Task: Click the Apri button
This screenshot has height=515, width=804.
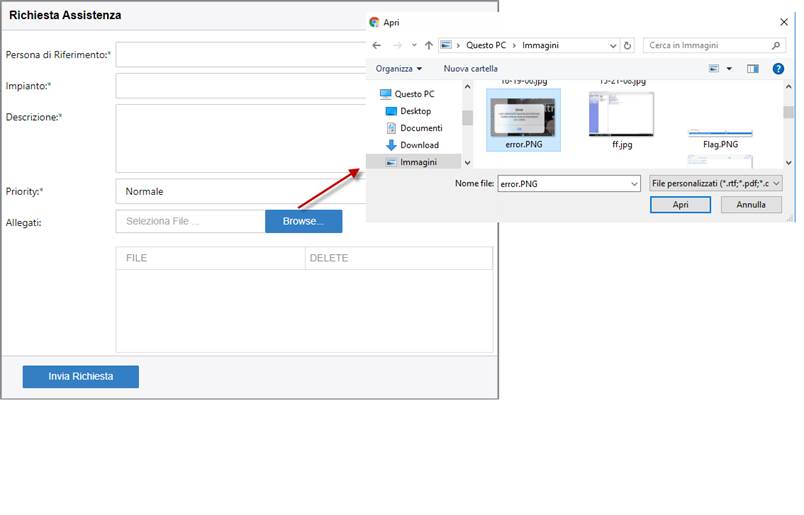Action: click(680, 204)
